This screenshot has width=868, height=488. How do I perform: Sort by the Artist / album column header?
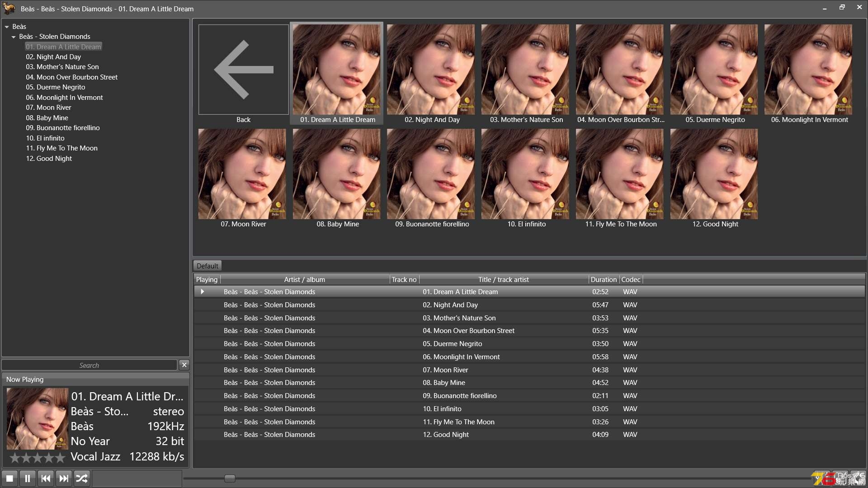(304, 279)
